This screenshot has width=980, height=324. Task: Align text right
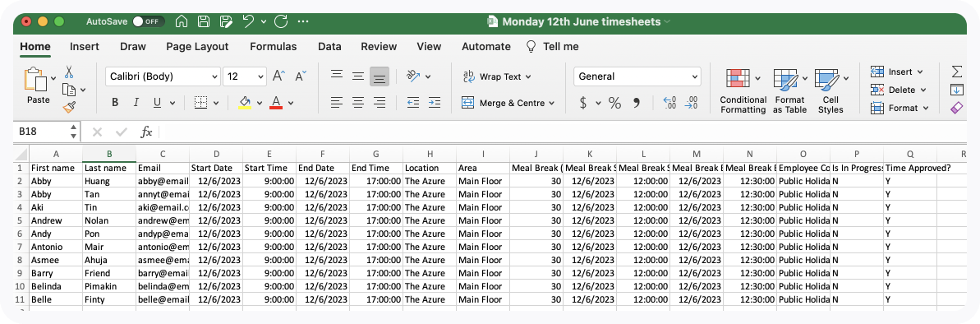[x=380, y=103]
